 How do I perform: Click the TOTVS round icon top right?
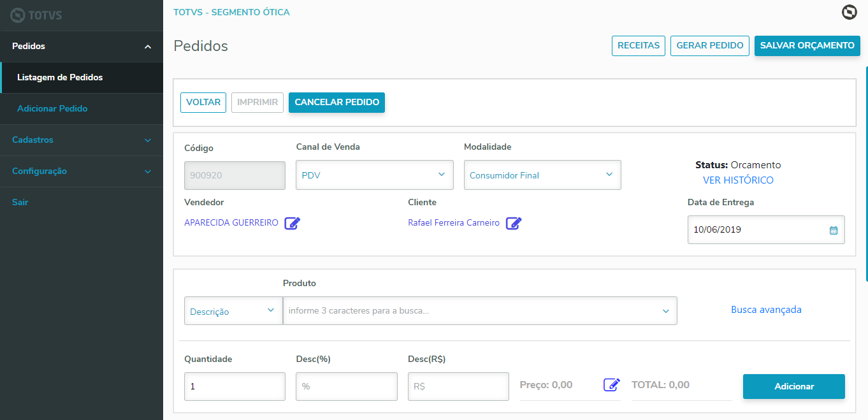pyautogui.click(x=849, y=12)
